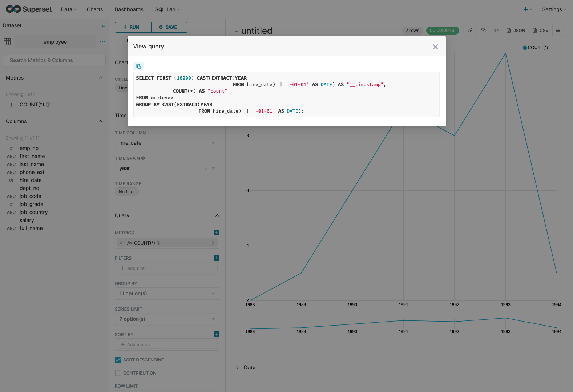The height and width of the screenshot is (392, 573).
Task: Select phone_ext column
Action: coord(32,172)
